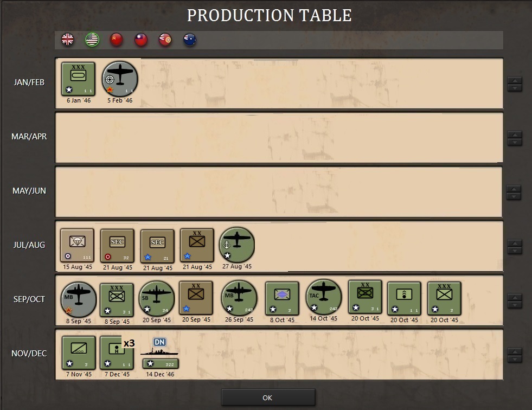This screenshot has width=532, height=410.
Task: Click the infantry division arriving 20 Sep '45
Action: pos(196,298)
